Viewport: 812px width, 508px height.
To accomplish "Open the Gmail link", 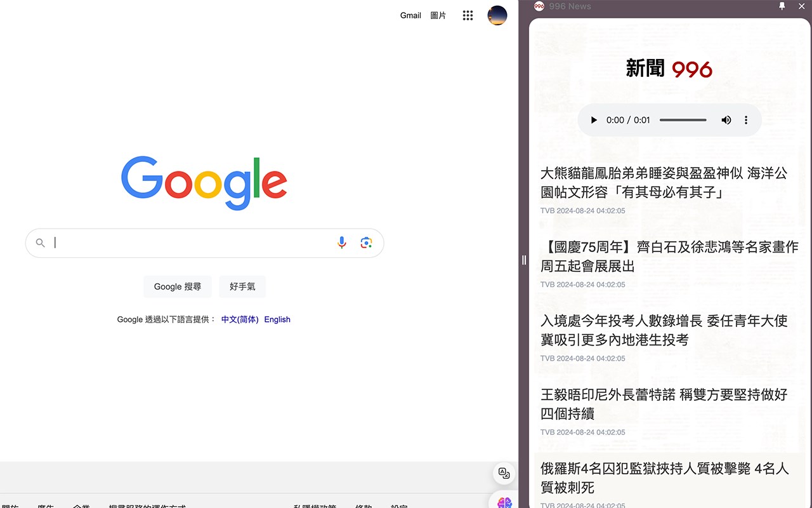I will coord(410,15).
